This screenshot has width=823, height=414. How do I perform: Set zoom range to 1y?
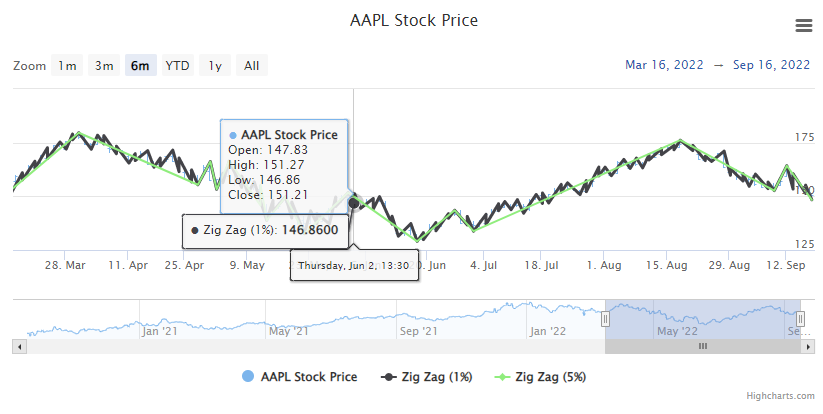(x=215, y=66)
